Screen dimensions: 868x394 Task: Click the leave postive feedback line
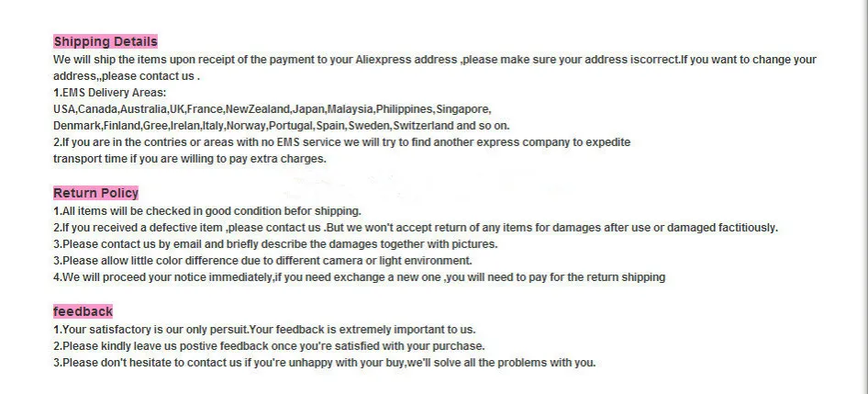click(x=269, y=346)
